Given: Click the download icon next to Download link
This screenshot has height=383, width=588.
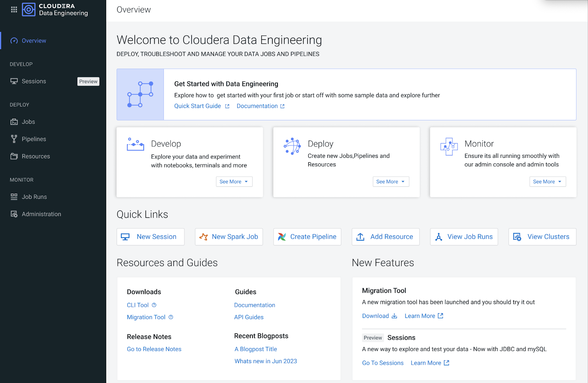Looking at the screenshot, I should (x=394, y=316).
